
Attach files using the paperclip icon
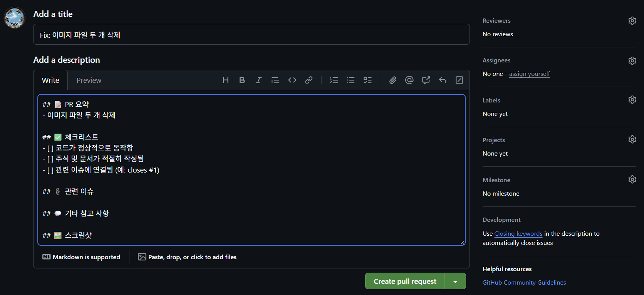point(392,80)
